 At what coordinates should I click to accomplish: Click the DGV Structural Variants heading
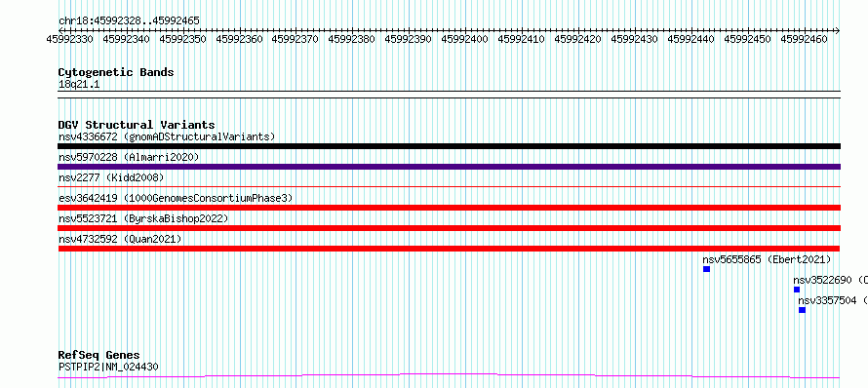tap(137, 125)
